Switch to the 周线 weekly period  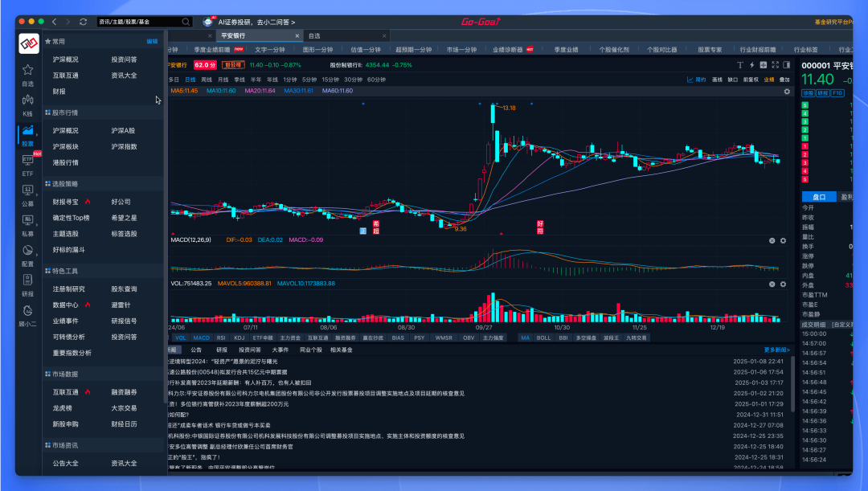coord(207,80)
